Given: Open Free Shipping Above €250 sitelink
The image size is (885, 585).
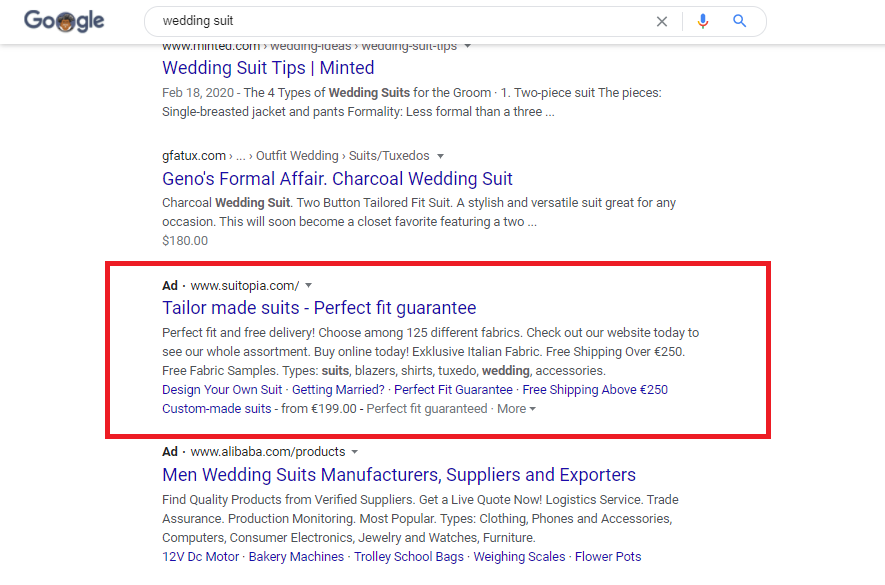Looking at the screenshot, I should coord(595,390).
